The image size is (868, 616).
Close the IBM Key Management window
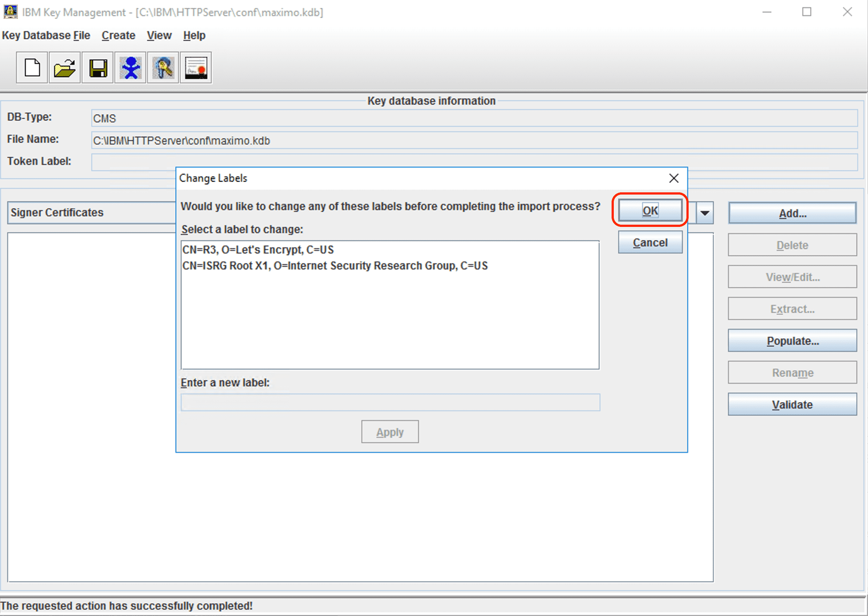pos(847,12)
